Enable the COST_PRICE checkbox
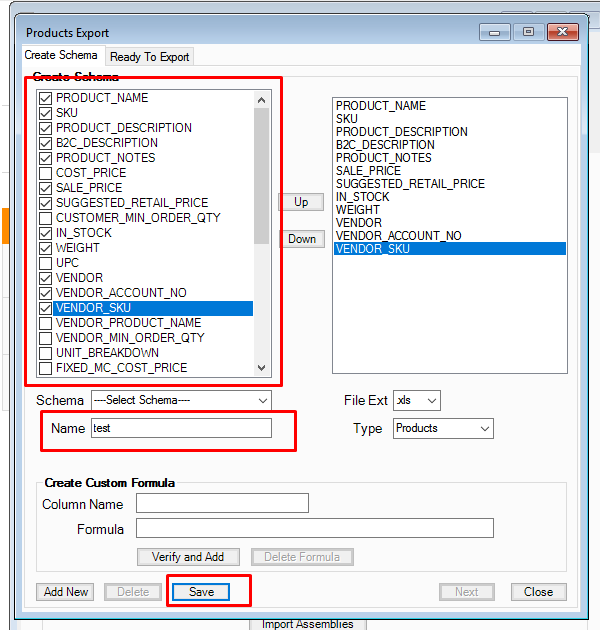This screenshot has height=630, width=600. click(45, 173)
